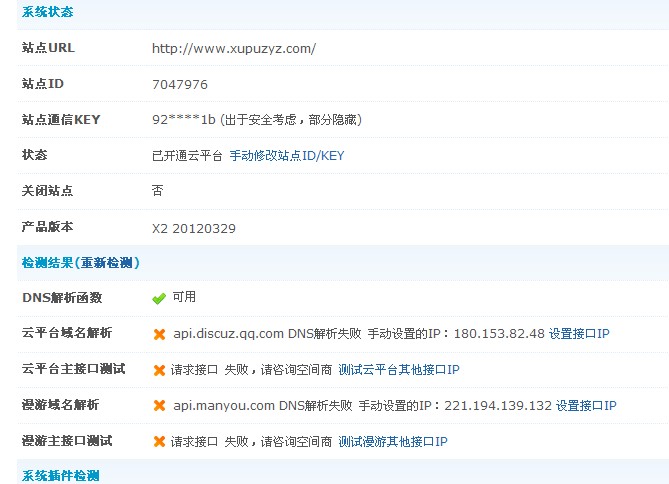The height and width of the screenshot is (484, 669).
Task: Click the 系统插件检测 section heading
Action: 61,475
